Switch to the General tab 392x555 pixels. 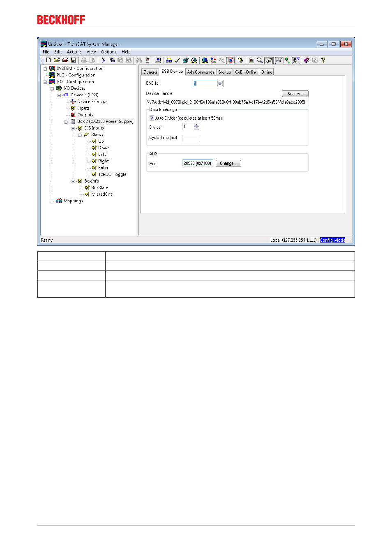click(x=150, y=72)
